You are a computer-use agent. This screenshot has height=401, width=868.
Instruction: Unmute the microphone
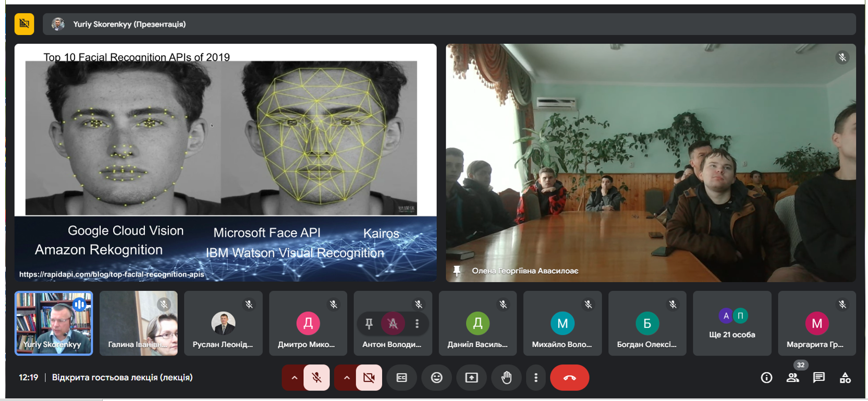(316, 378)
